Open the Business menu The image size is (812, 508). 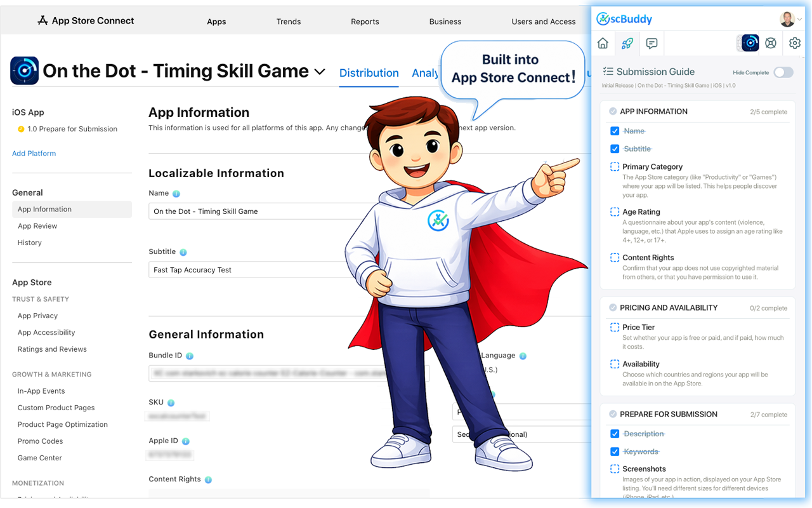point(445,22)
